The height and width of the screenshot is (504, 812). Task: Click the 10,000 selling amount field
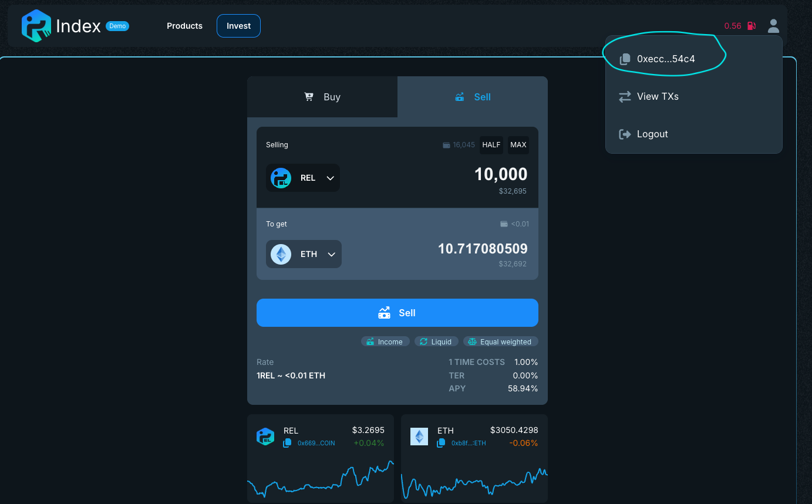[x=501, y=174]
